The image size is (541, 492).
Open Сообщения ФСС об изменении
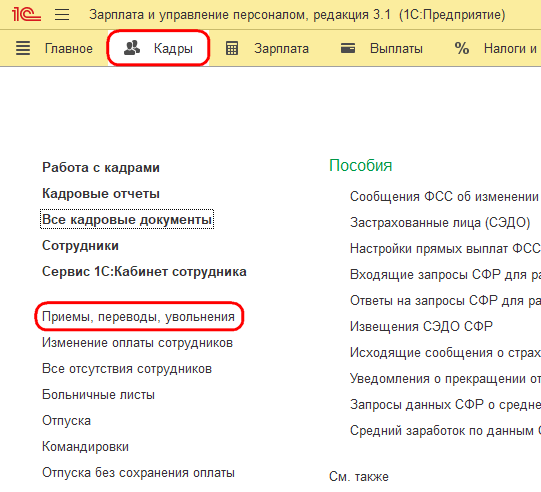444,196
